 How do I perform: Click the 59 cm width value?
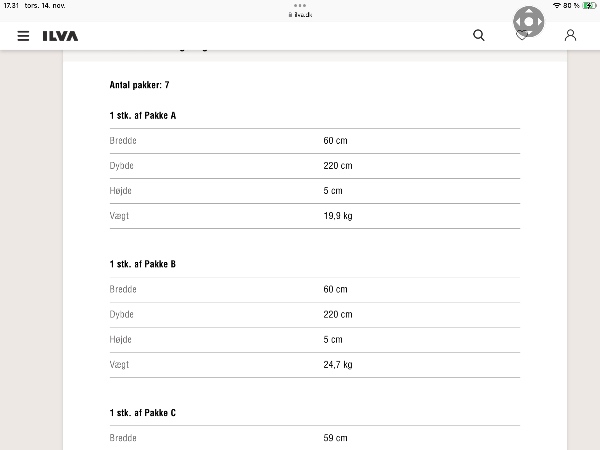335,438
